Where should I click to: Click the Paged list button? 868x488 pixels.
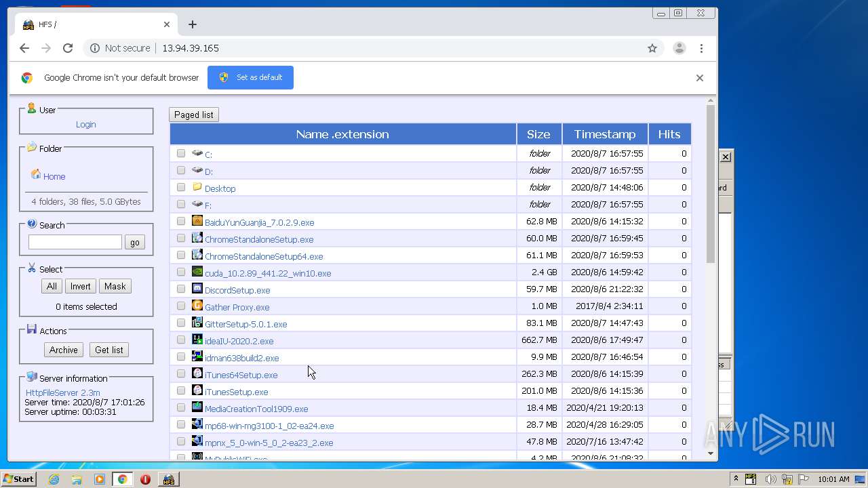(194, 115)
